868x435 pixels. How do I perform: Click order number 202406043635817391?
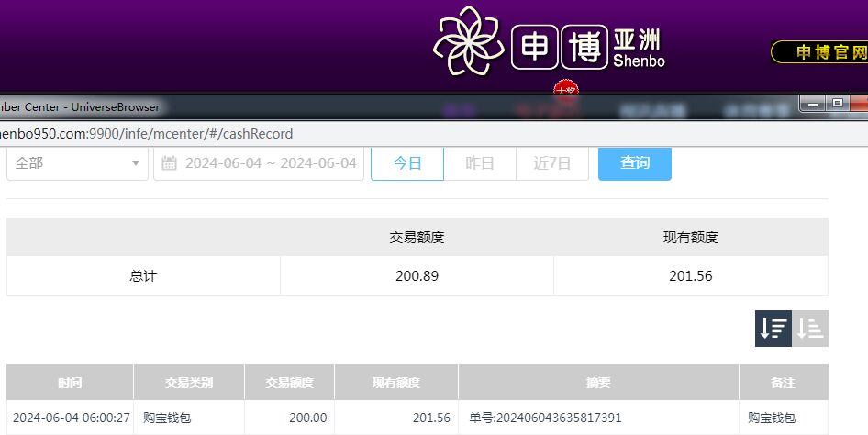[x=545, y=418]
